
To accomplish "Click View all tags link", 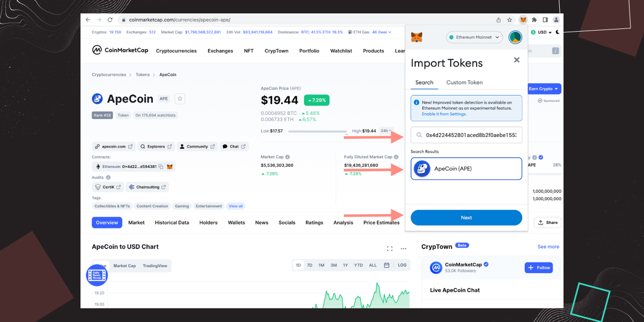I will coord(236,206).
